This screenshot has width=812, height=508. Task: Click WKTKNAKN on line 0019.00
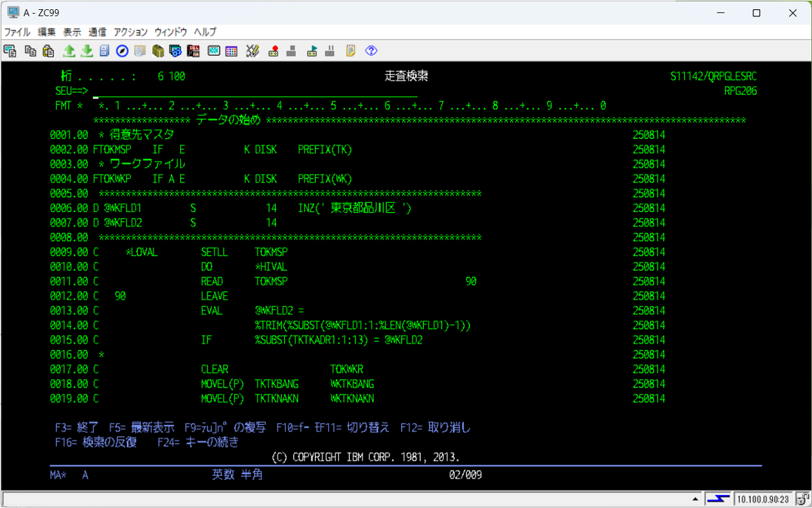pyautogui.click(x=352, y=398)
